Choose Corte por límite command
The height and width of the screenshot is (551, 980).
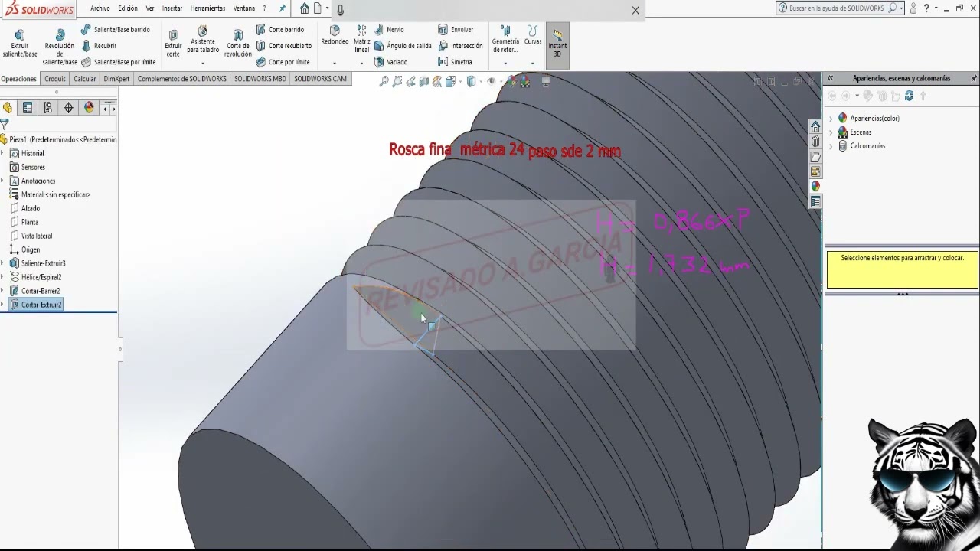tap(283, 62)
